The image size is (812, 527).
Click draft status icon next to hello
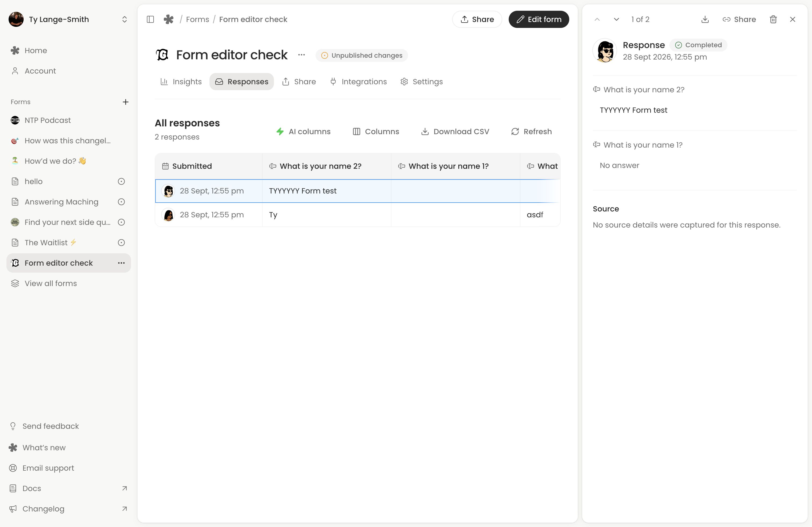[121, 181]
